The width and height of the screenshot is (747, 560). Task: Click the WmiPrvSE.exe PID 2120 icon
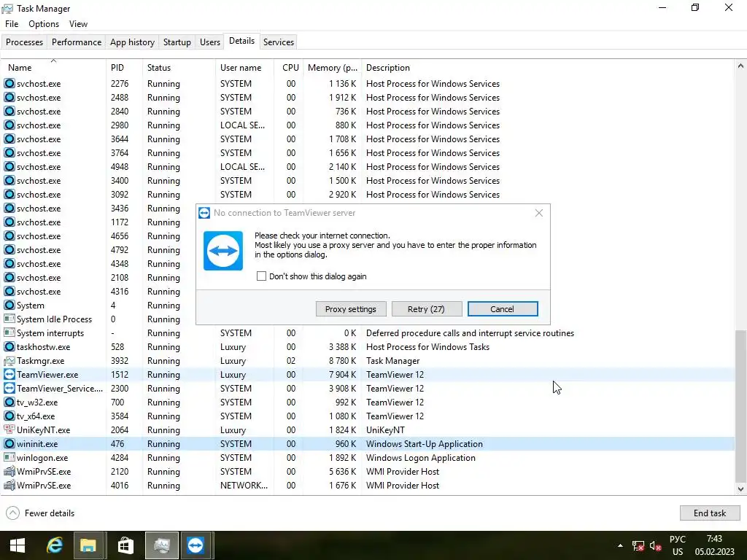click(x=9, y=472)
